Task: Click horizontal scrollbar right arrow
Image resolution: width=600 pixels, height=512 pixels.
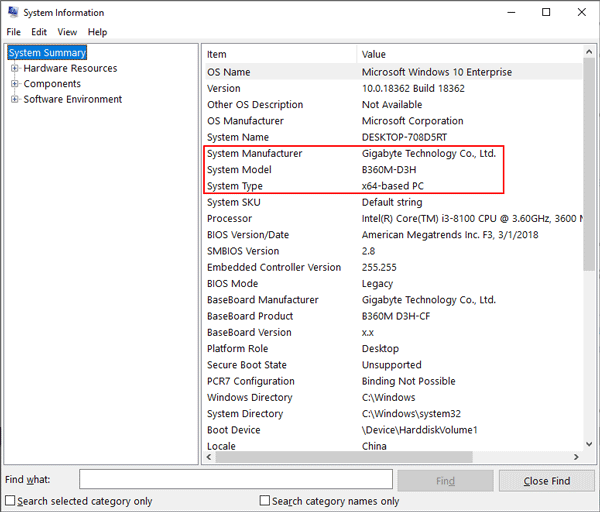Action: point(576,457)
